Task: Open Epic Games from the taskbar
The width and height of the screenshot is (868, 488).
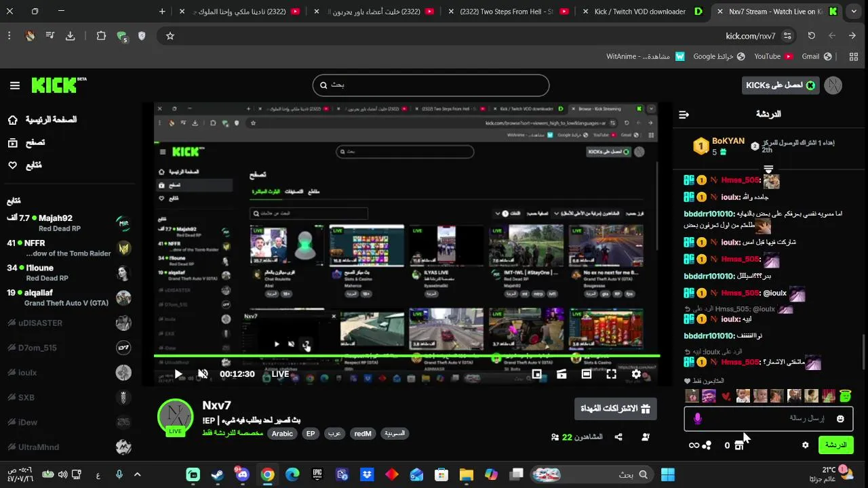Action: coord(317,474)
